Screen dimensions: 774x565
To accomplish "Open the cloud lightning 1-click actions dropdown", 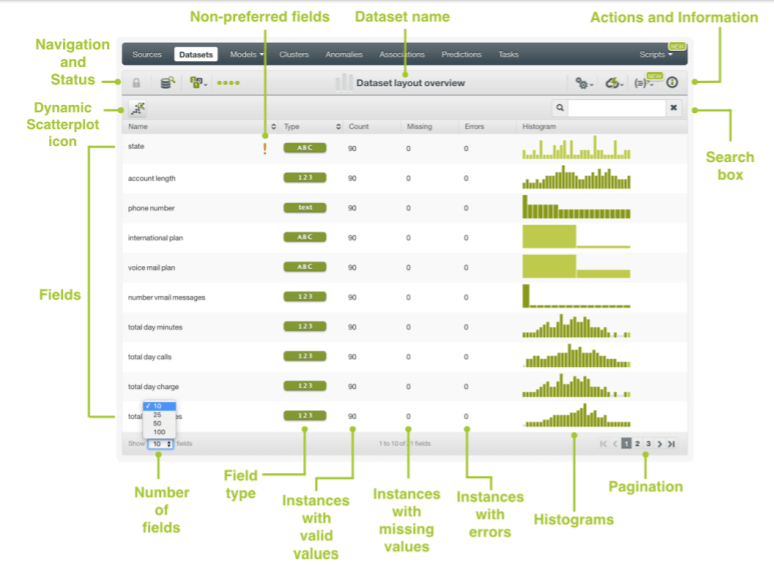I will (x=615, y=83).
